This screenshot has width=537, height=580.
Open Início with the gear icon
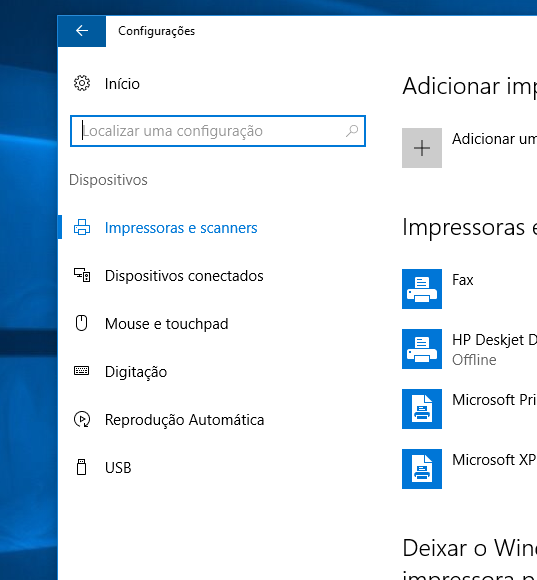click(x=82, y=83)
